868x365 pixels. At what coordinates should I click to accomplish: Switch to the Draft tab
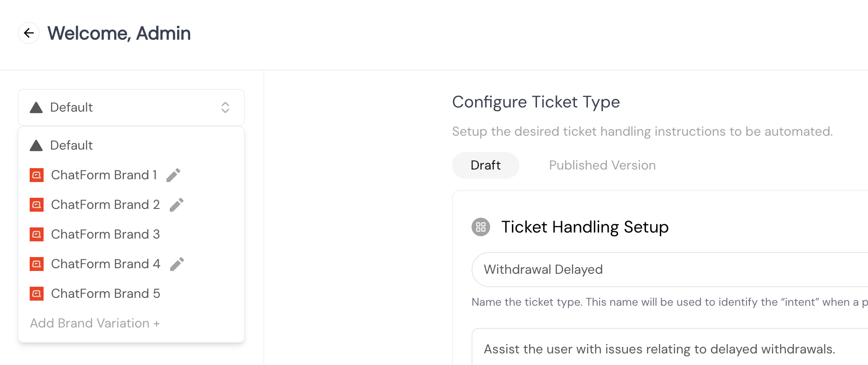coord(485,165)
